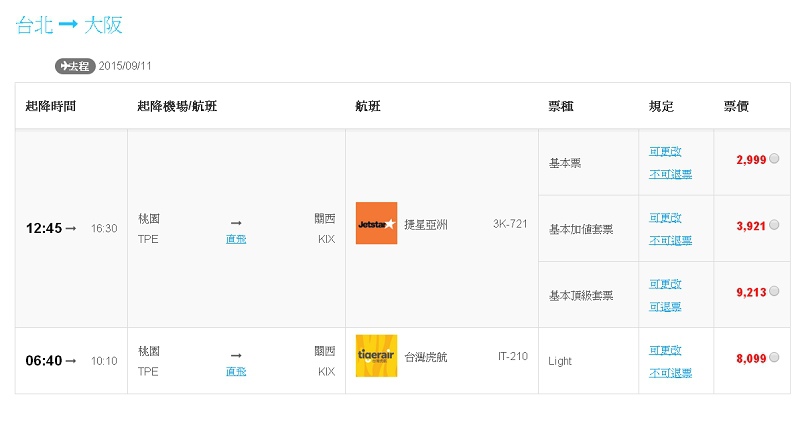Choose the 9,213 基本頂級套票 radio button
The image size is (800, 421).
click(x=775, y=292)
